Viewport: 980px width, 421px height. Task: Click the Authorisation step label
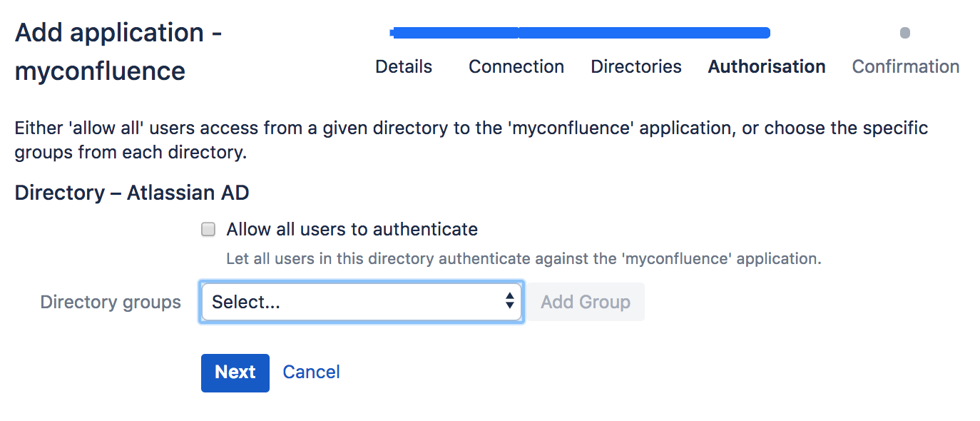click(x=766, y=66)
